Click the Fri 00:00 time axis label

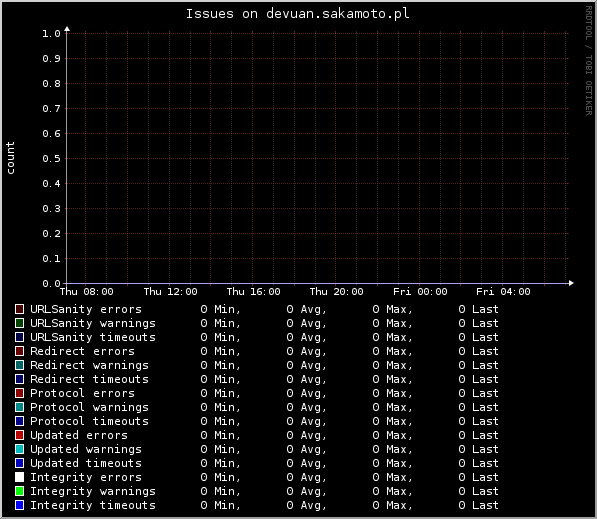point(420,292)
